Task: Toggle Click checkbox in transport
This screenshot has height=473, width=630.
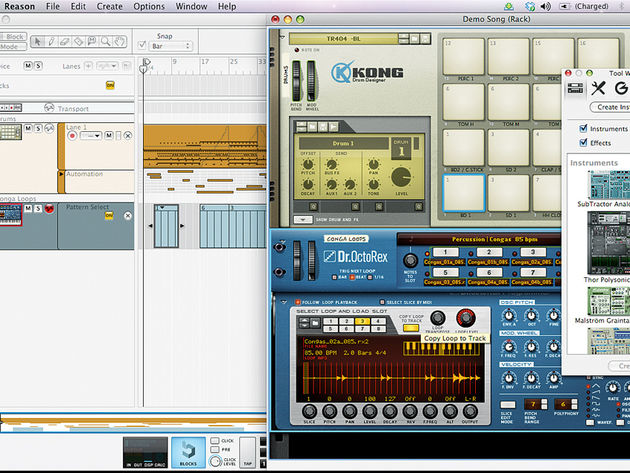Action: click(215, 441)
